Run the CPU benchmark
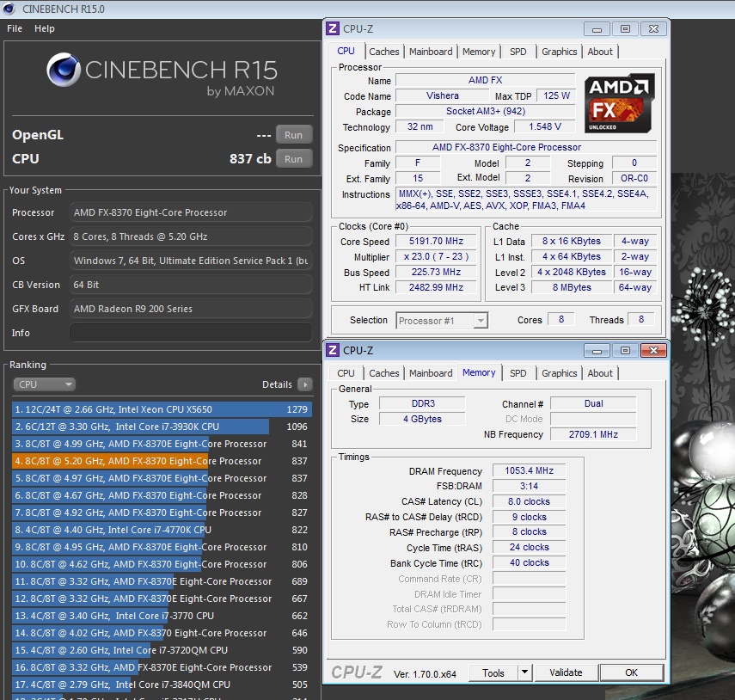 [x=294, y=159]
